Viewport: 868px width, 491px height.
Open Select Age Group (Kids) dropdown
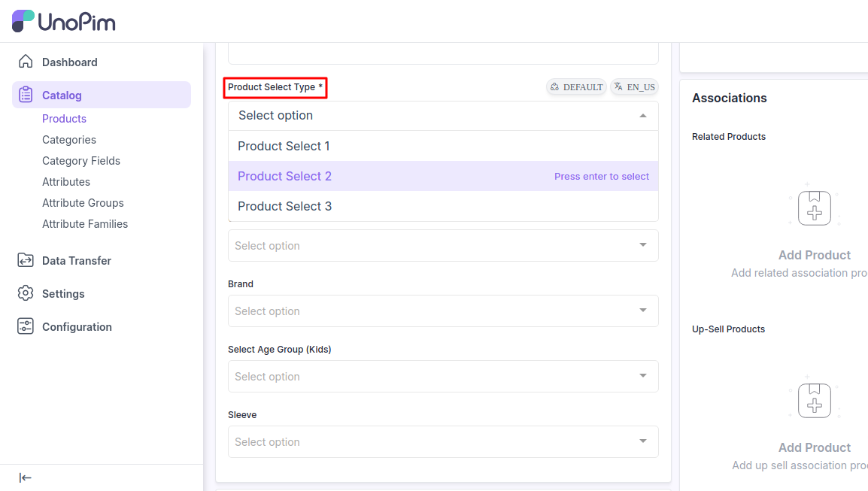pyautogui.click(x=443, y=377)
